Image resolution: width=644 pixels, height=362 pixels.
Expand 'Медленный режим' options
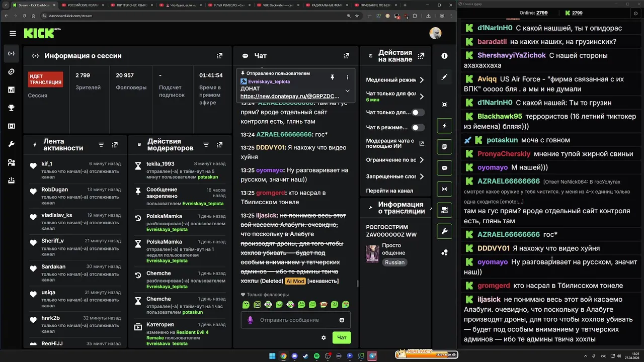pos(422,80)
